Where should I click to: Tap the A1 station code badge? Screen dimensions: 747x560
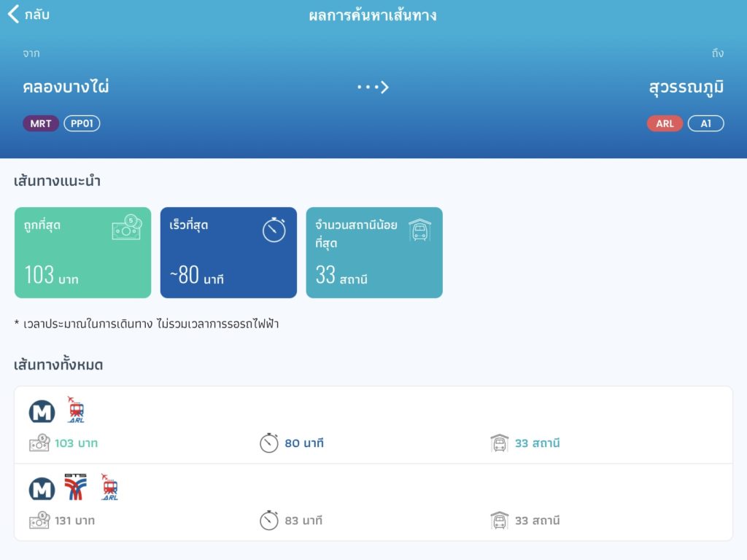(x=705, y=124)
